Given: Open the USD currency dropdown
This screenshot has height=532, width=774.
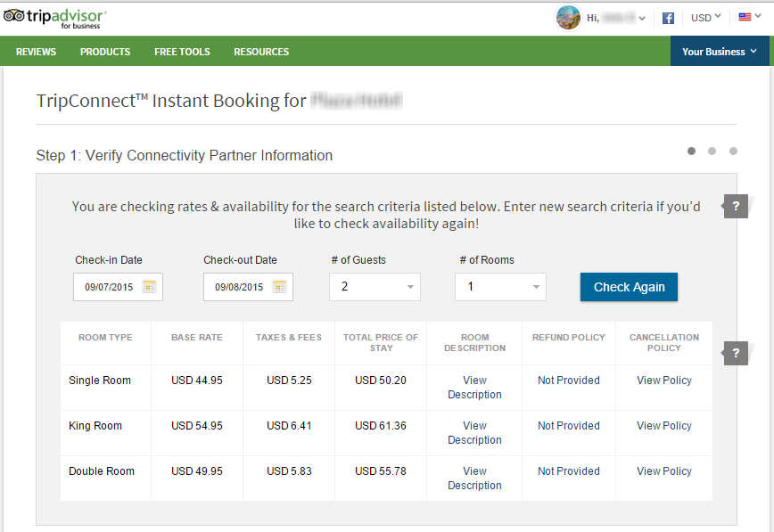Looking at the screenshot, I should (706, 18).
